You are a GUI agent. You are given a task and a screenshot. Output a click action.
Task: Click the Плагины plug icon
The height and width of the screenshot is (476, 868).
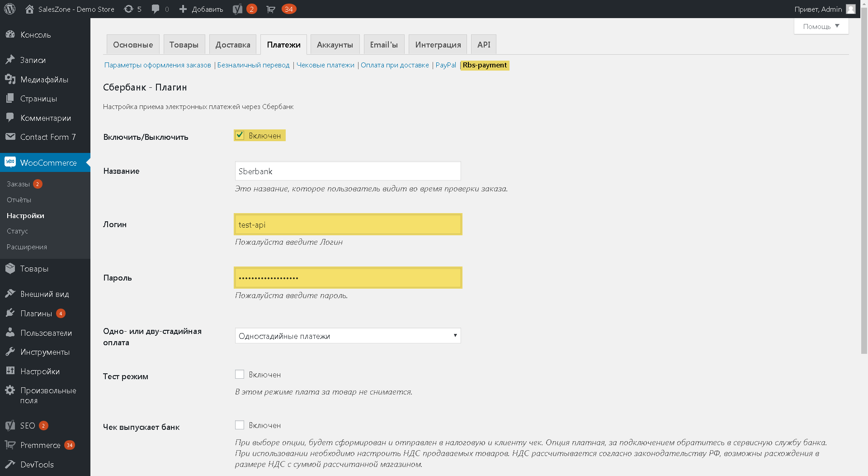tap(10, 313)
